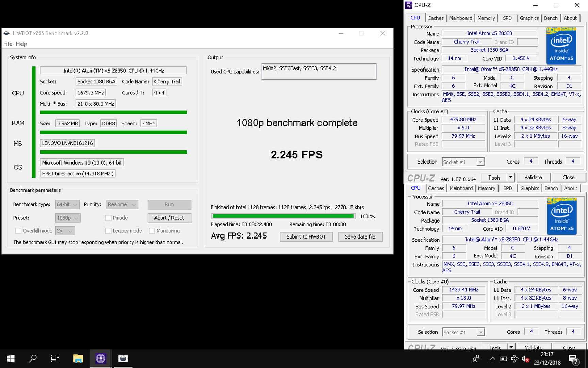The width and height of the screenshot is (588, 368).
Task: Toggle Legacy mode checkbox
Action: tap(109, 231)
